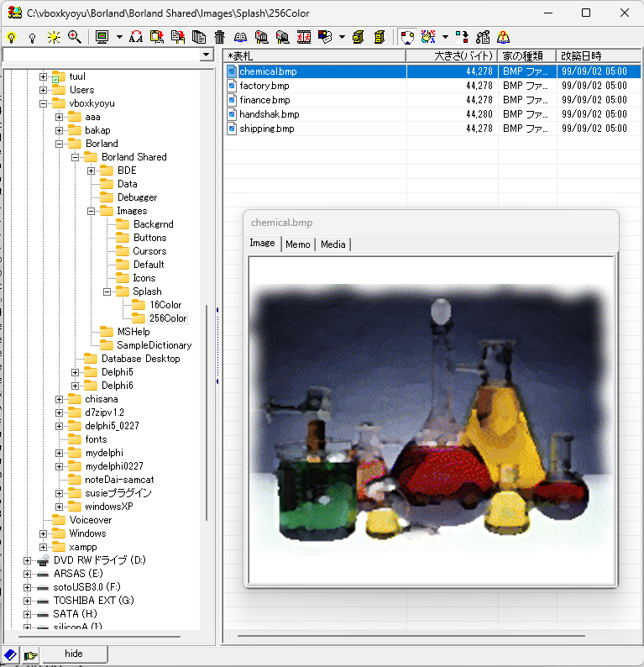Expand the Delphi5 folder node
The width and height of the screenshot is (644, 667).
click(76, 372)
